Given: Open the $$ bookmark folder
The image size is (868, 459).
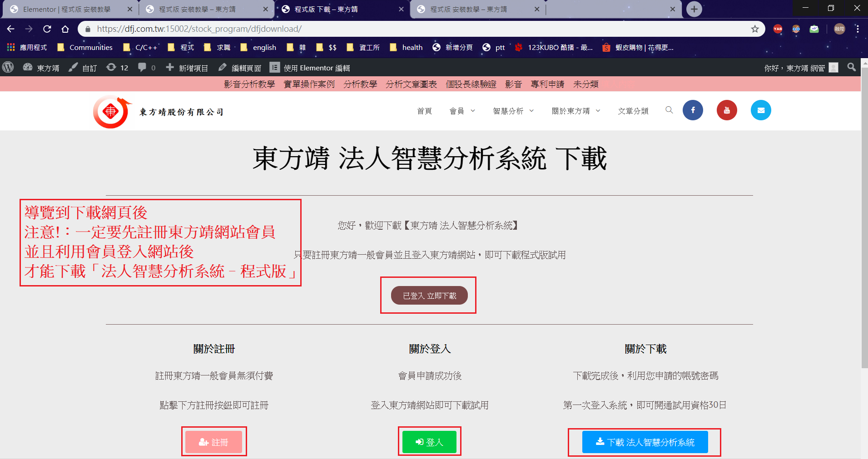Looking at the screenshot, I should tap(327, 47).
